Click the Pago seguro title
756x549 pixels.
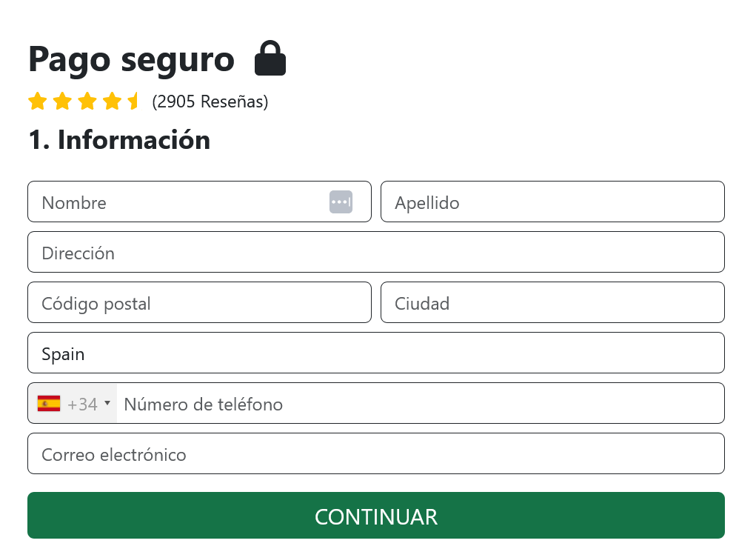click(130, 59)
